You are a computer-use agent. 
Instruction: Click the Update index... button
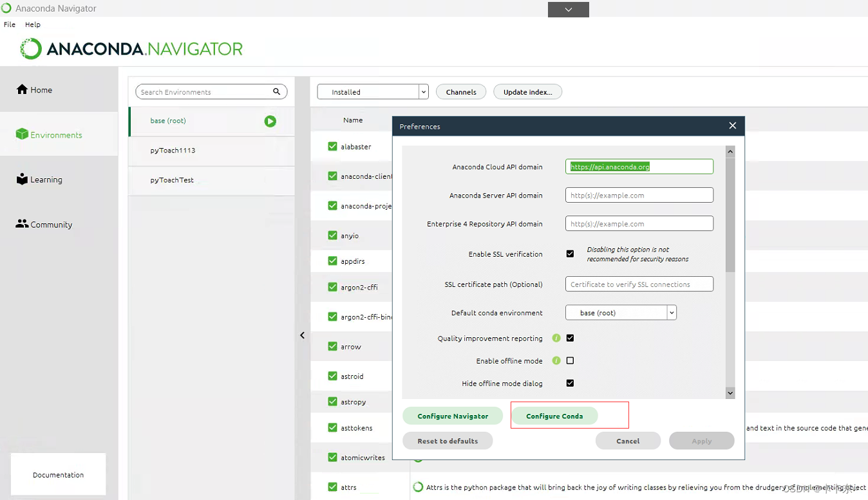click(x=528, y=91)
